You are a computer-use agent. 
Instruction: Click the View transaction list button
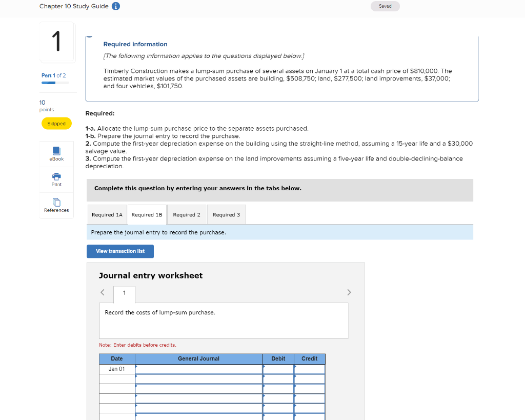tap(120, 251)
